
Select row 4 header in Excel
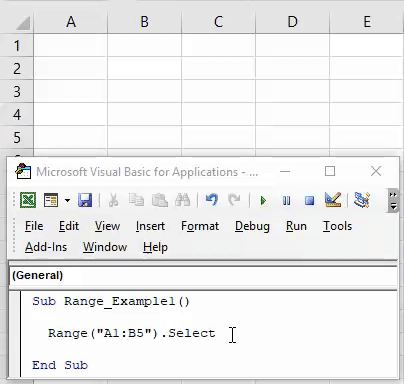pyautogui.click(x=17, y=114)
